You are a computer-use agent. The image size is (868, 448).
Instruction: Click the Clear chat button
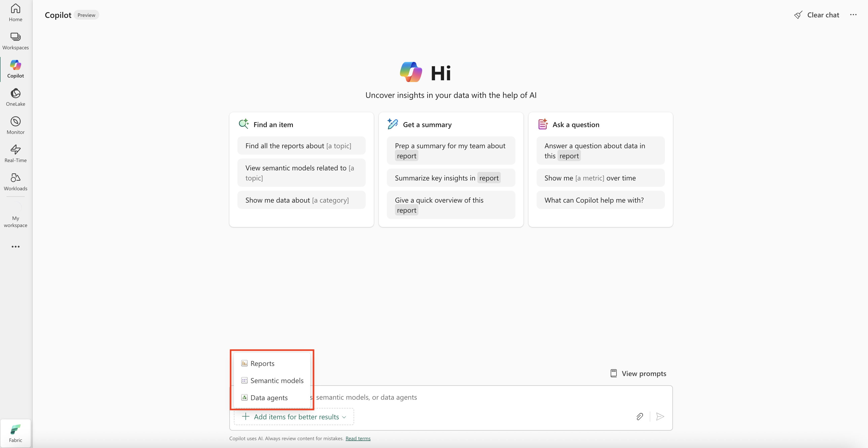point(817,15)
